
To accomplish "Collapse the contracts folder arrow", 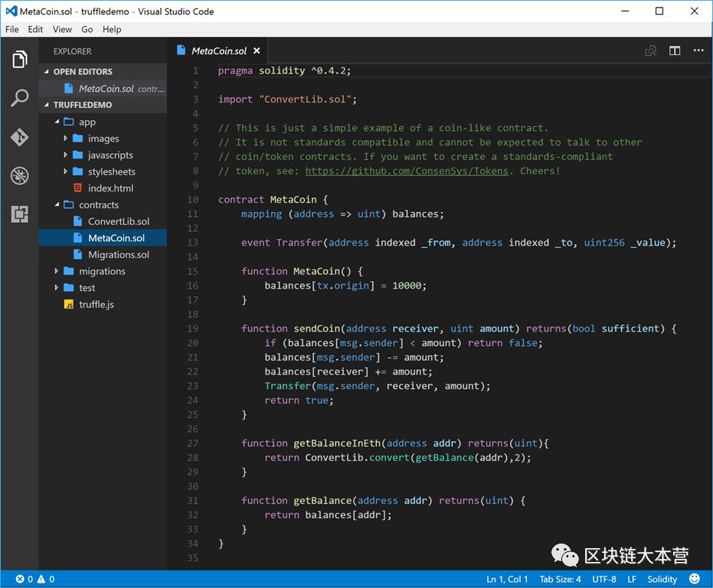I will 57,204.
